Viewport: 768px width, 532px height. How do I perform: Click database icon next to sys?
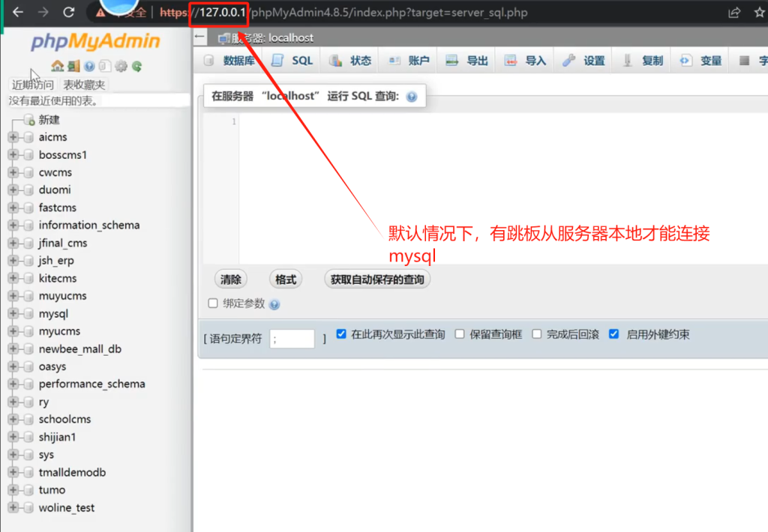point(28,455)
